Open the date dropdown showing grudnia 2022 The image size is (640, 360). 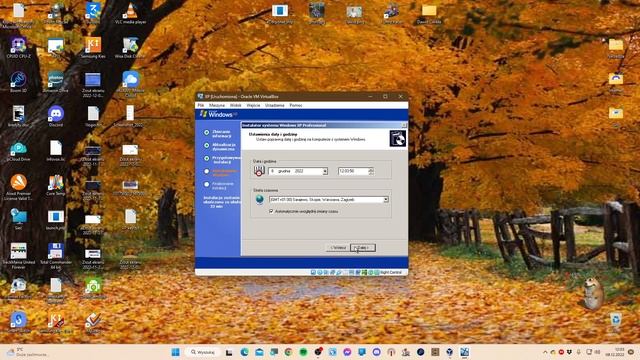click(x=325, y=171)
